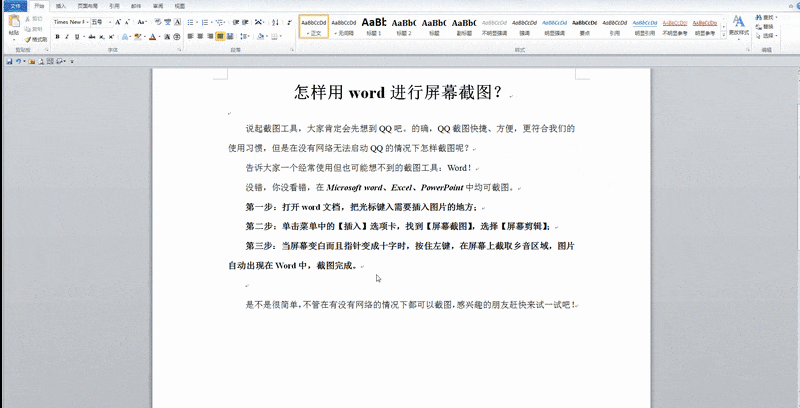800x408 pixels.
Task: Toggle Superscript formatting
Action: point(111,37)
